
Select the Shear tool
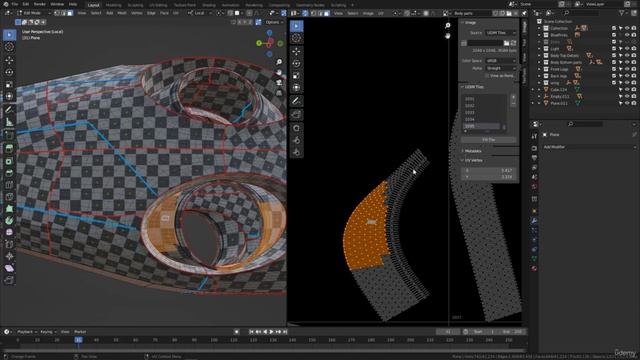[9, 268]
